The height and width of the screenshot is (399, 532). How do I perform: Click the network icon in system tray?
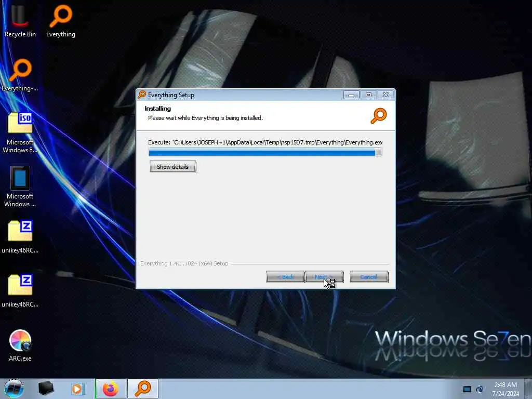click(x=480, y=389)
